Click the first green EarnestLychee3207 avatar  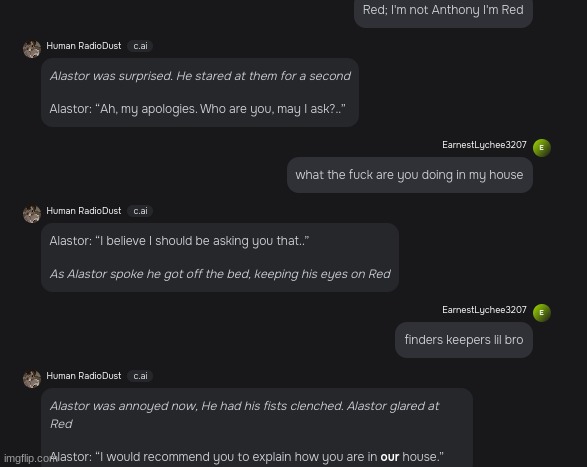[x=542, y=148]
